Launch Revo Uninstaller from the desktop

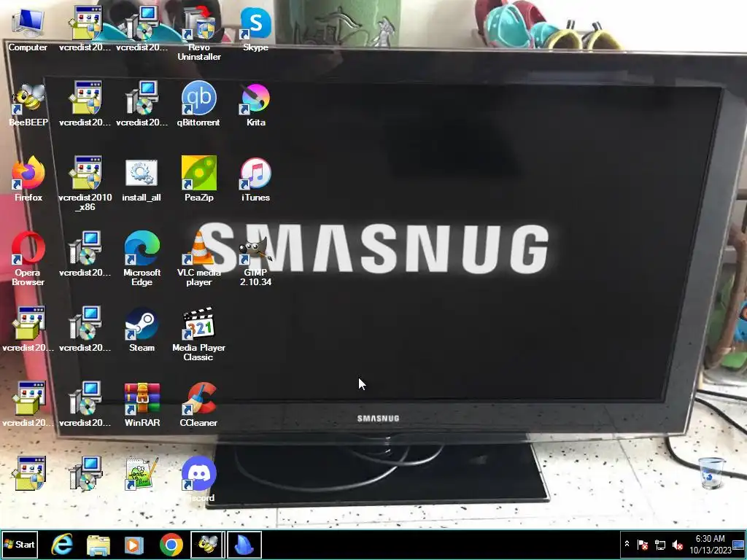point(199,34)
